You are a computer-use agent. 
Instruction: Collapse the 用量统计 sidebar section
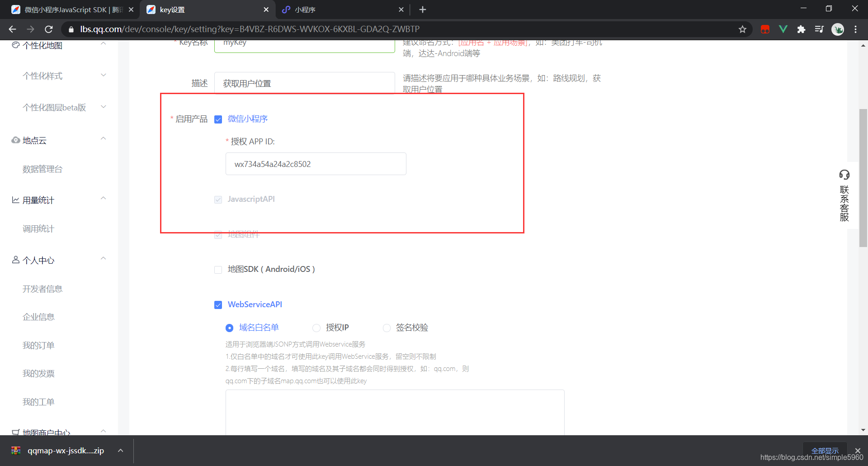click(x=104, y=198)
